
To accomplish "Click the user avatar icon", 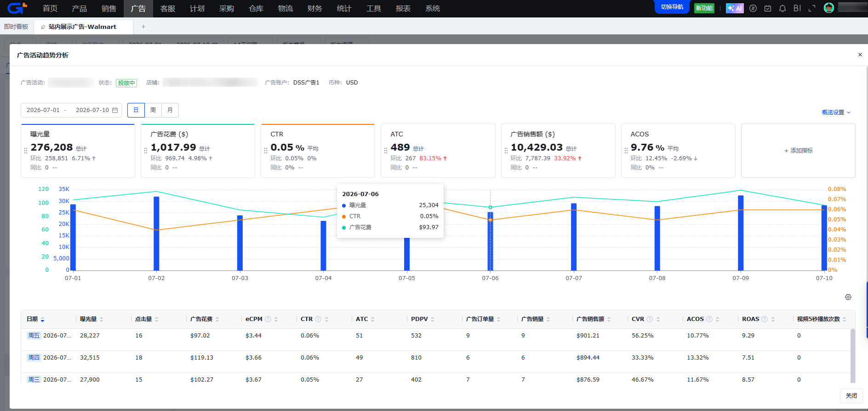I will (x=829, y=8).
